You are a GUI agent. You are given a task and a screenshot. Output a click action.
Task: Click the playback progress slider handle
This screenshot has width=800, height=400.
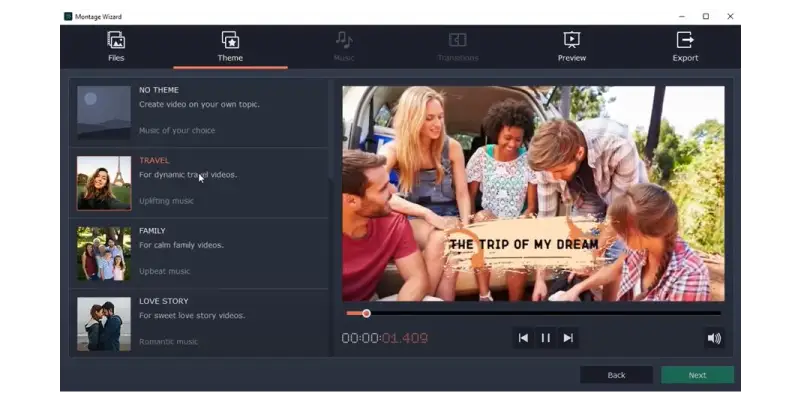click(366, 313)
